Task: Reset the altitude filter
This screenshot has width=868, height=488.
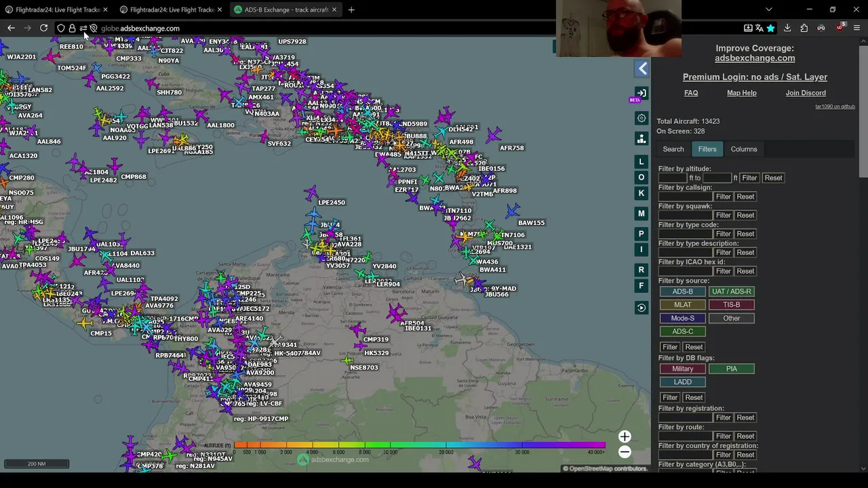Action: click(773, 178)
